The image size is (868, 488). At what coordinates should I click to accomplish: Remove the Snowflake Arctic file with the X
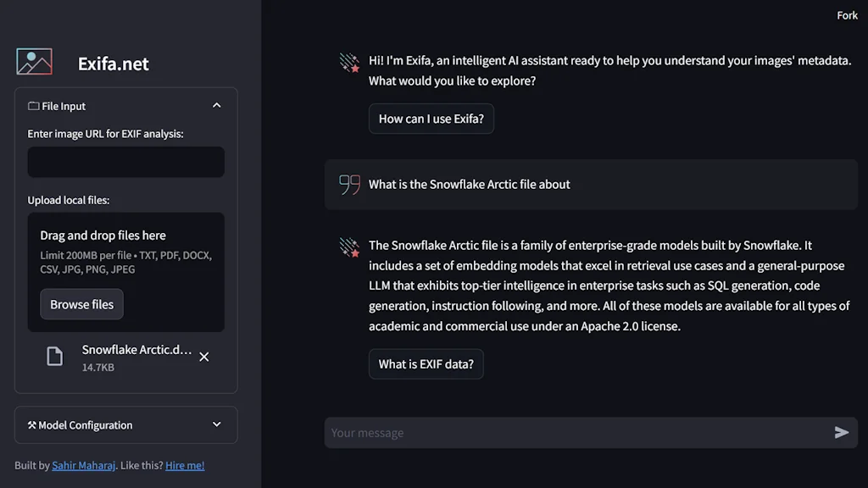coord(204,357)
